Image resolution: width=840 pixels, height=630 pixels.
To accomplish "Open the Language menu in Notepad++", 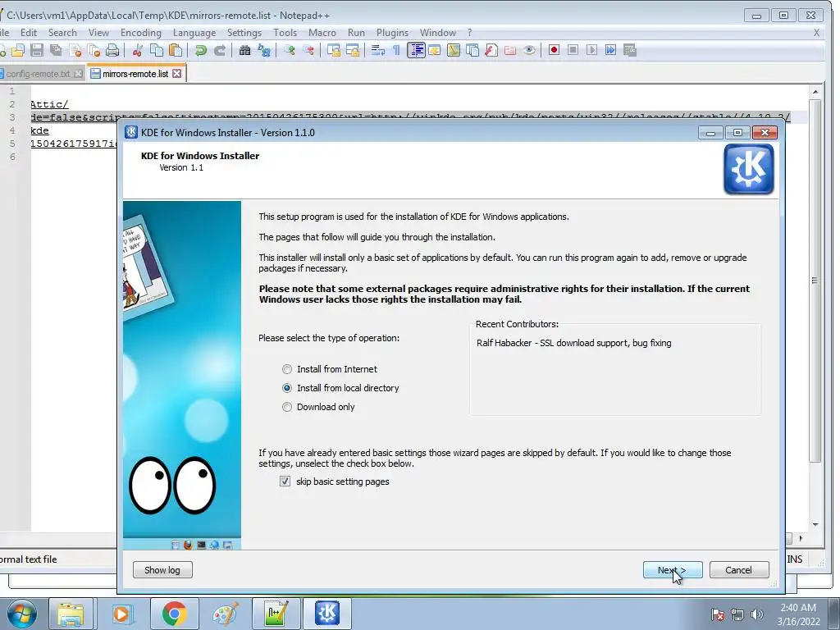I will (x=194, y=33).
